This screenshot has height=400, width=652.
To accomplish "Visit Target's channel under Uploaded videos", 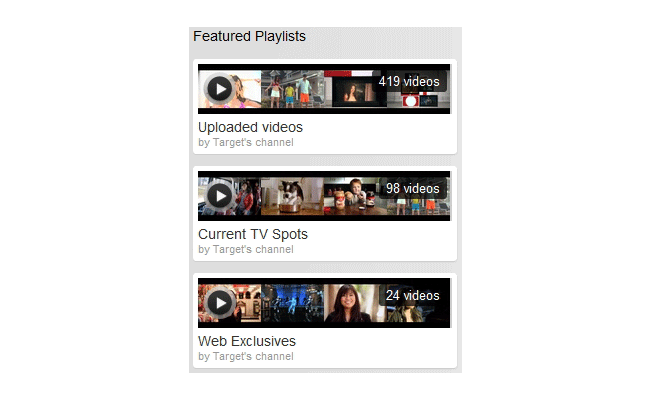I will [x=253, y=143].
